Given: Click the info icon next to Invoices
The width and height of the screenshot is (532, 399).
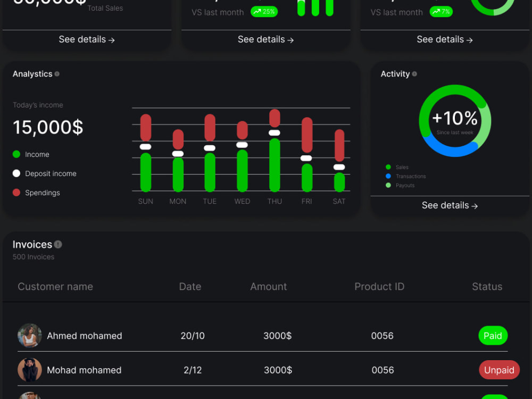Looking at the screenshot, I should point(58,244).
